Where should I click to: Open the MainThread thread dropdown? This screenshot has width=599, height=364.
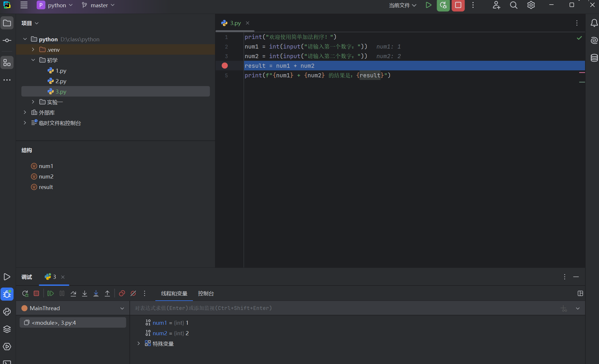(122, 308)
